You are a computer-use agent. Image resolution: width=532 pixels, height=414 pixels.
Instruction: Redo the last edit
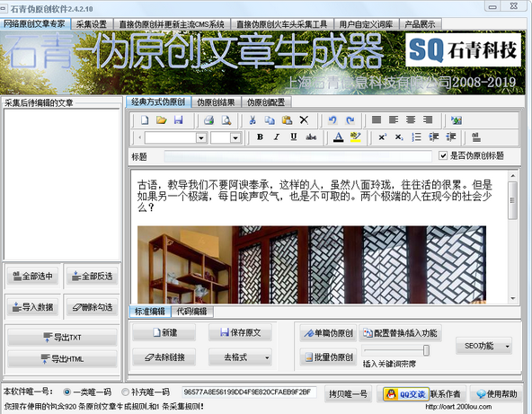350,119
